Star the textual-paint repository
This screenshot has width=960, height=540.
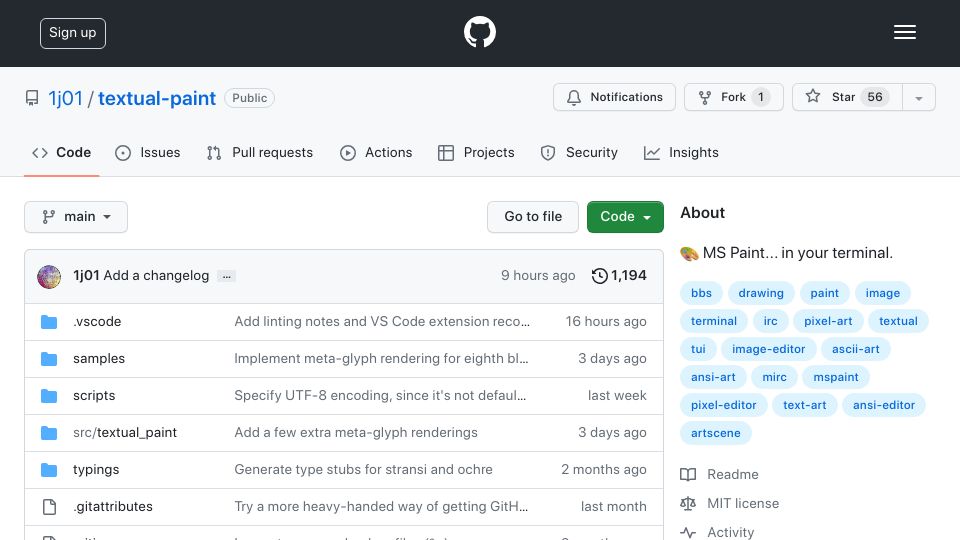847,97
